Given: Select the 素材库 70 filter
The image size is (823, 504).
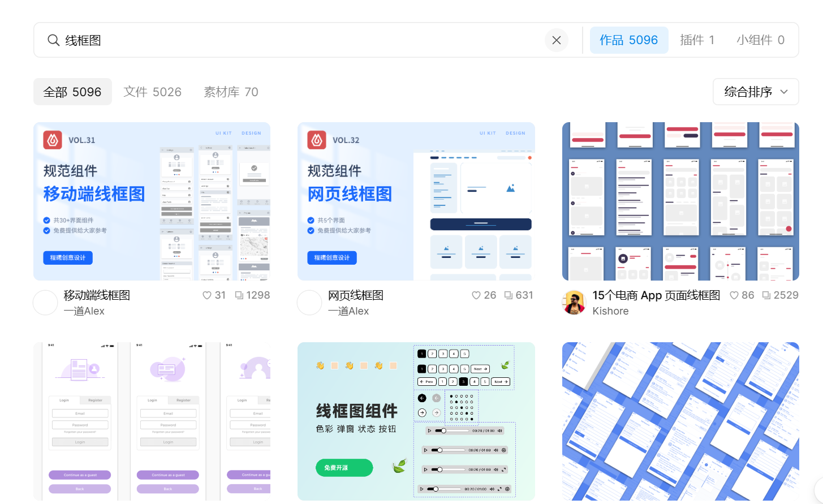Looking at the screenshot, I should (x=231, y=92).
